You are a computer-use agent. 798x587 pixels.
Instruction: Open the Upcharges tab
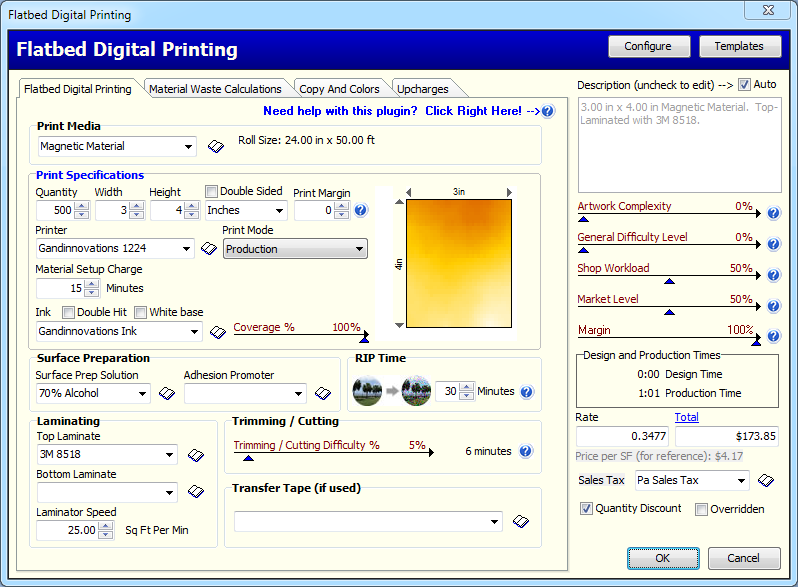point(422,89)
